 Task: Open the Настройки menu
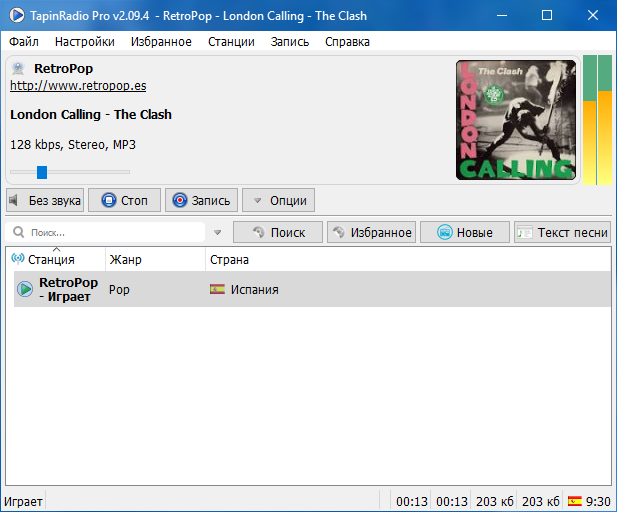point(85,42)
